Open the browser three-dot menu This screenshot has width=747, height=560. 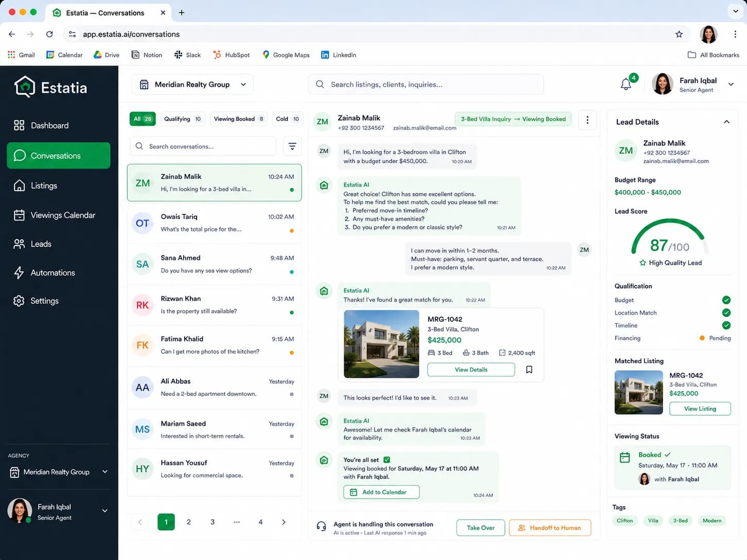(x=735, y=34)
